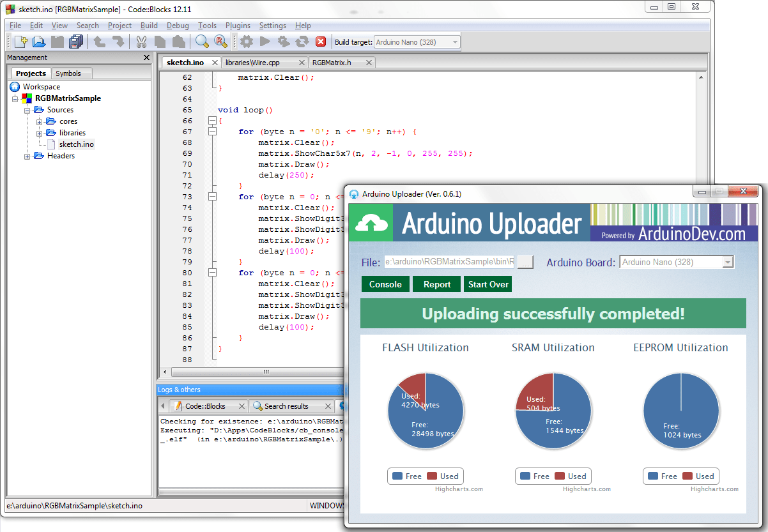The width and height of the screenshot is (768, 532).
Task: Click the Build and run toolbar icon
Action: [x=283, y=41]
